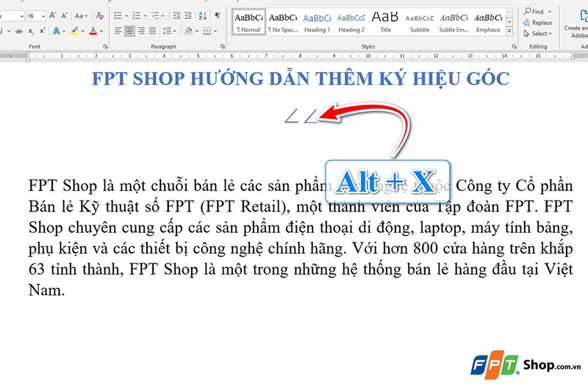This screenshot has height=387, width=588.
Task: Expand Text Effects dropdown arrow
Action: pyautogui.click(x=64, y=31)
